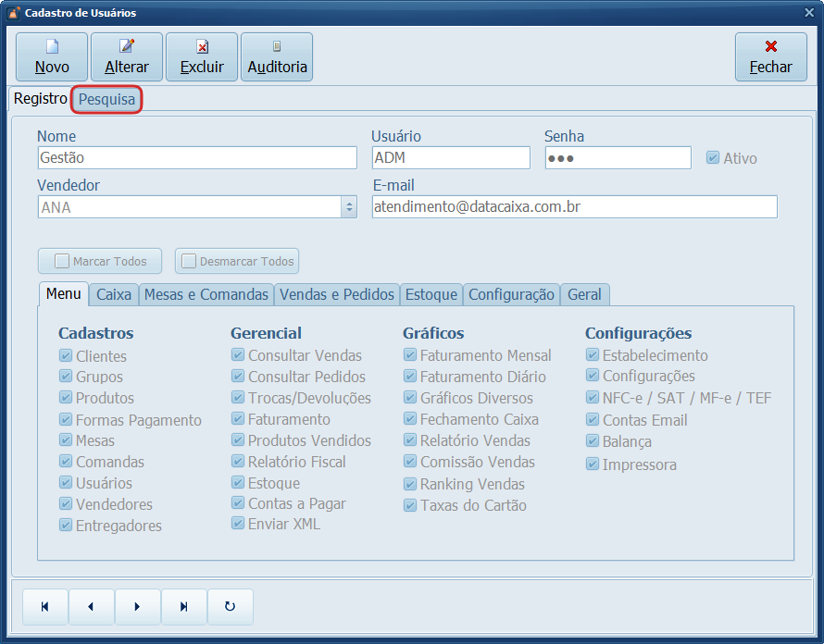The height and width of the screenshot is (644, 824).
Task: Click the Marcar Todos button
Action: coord(100,261)
